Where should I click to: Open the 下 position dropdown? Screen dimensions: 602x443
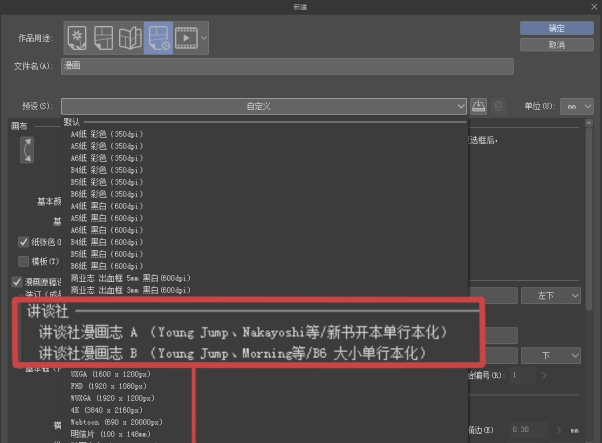coord(551,355)
